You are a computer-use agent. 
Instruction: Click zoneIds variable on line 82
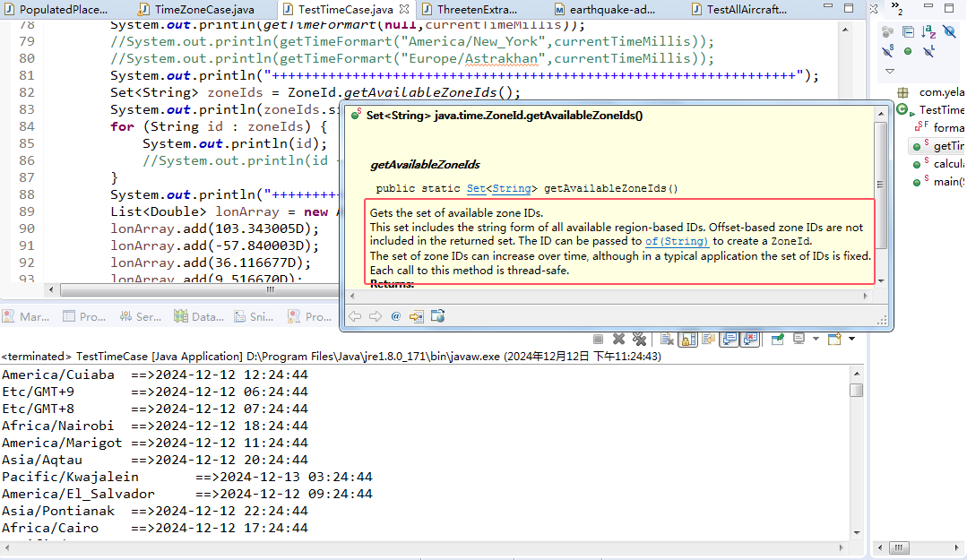pyautogui.click(x=235, y=92)
